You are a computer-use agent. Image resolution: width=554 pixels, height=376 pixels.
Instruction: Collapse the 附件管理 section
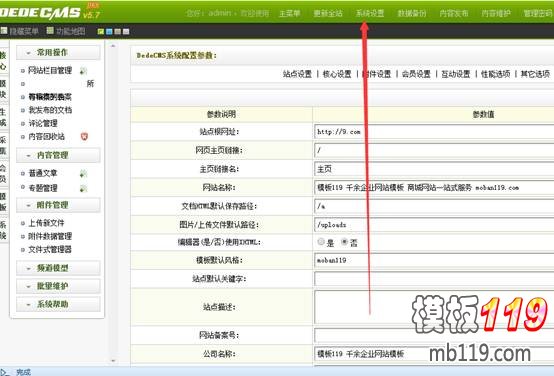click(58, 205)
